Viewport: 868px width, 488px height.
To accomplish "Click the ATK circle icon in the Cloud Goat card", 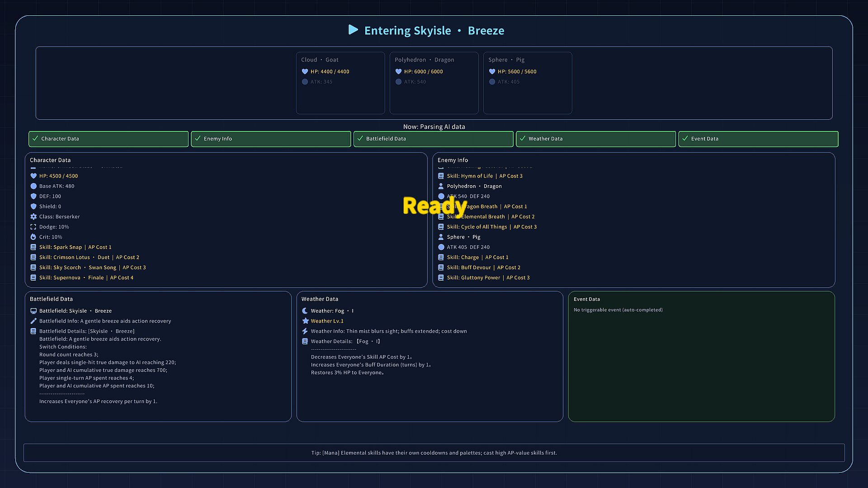I will (x=305, y=82).
